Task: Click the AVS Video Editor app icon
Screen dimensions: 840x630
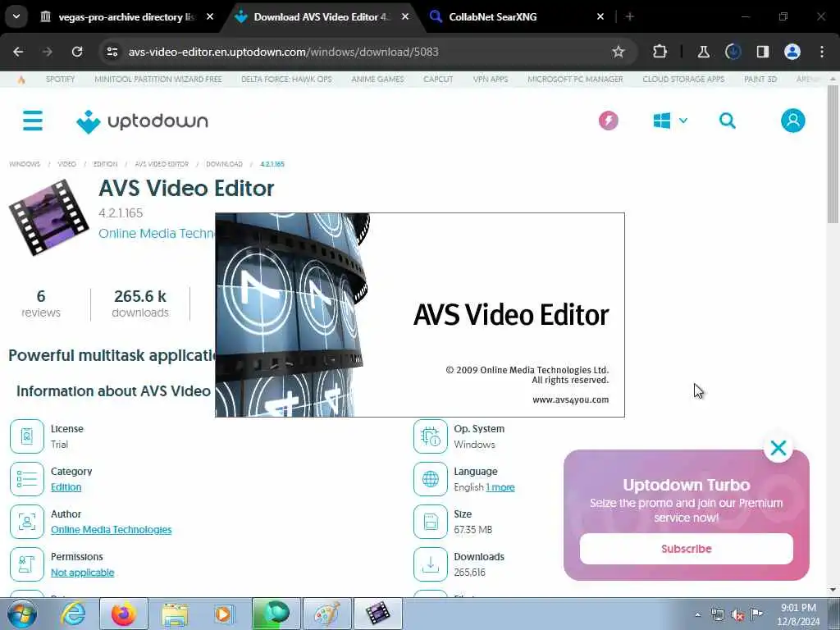Action: (x=48, y=217)
